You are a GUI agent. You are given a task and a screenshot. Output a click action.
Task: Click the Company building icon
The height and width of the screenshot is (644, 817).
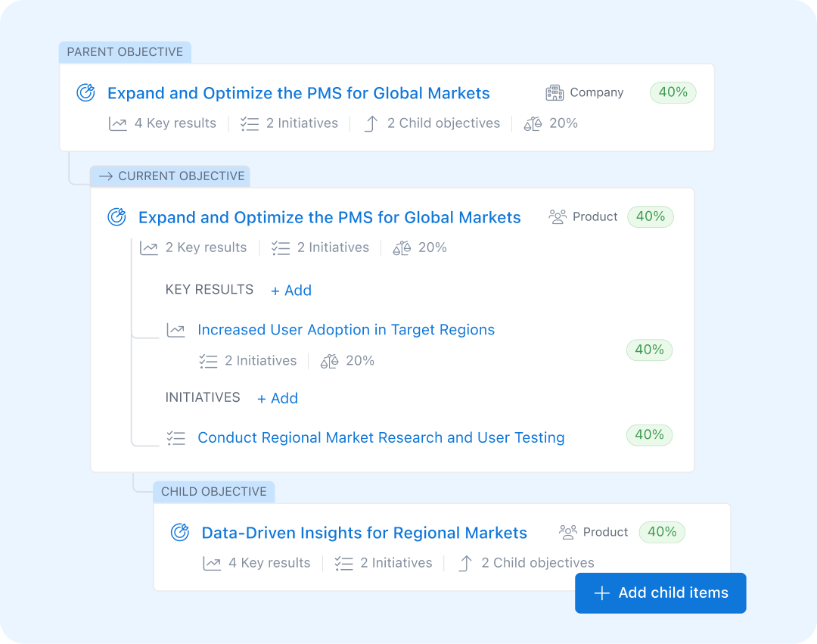(x=555, y=93)
